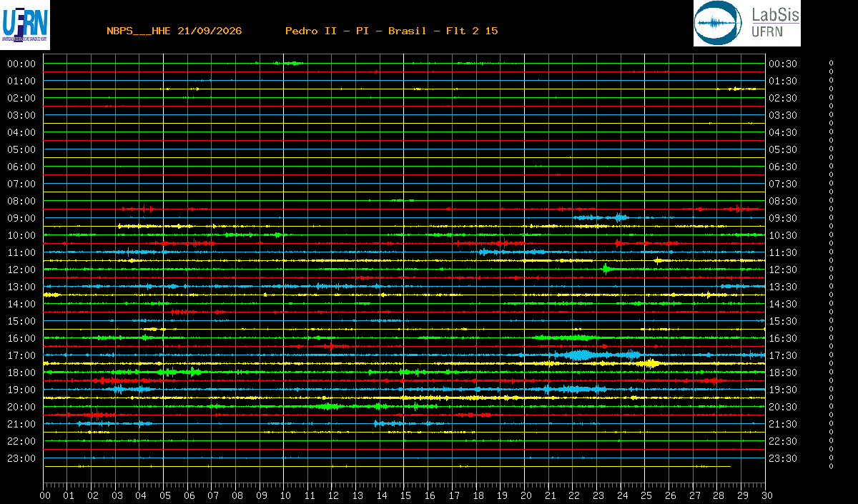This screenshot has width=858, height=504.
Task: Click minute 15 on the bottom axis
Action: pos(405,495)
